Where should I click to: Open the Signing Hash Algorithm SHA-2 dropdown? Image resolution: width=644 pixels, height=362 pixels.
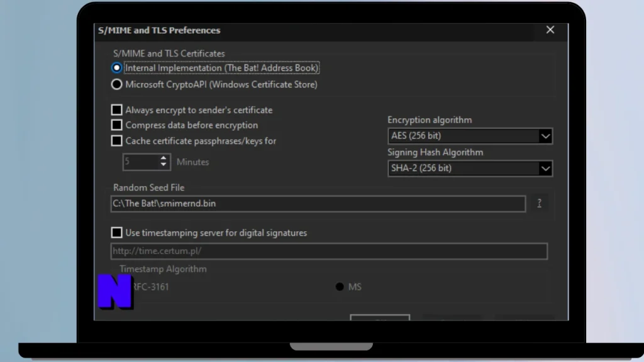coord(470,168)
